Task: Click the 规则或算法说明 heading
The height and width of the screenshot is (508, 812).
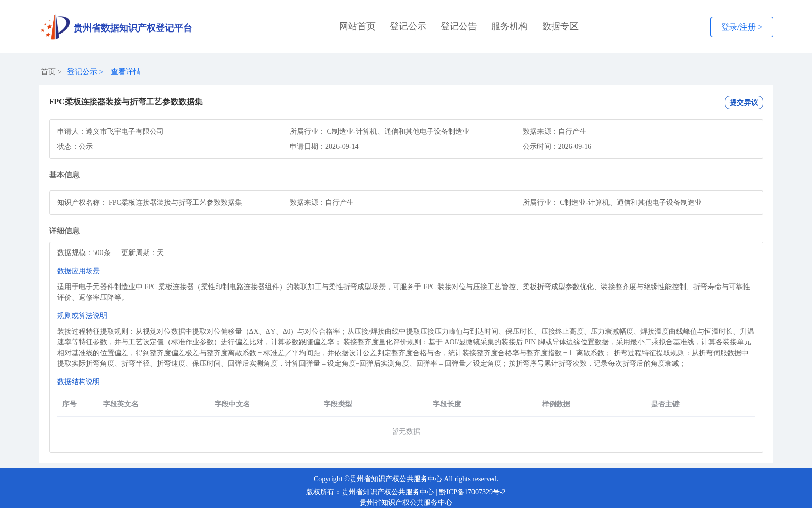Action: [x=82, y=315]
